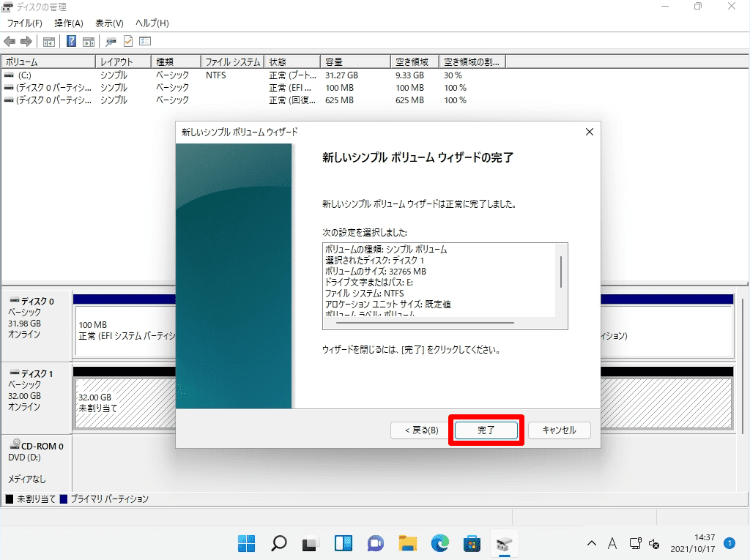Sort by the 状態 column header

[x=292, y=61]
